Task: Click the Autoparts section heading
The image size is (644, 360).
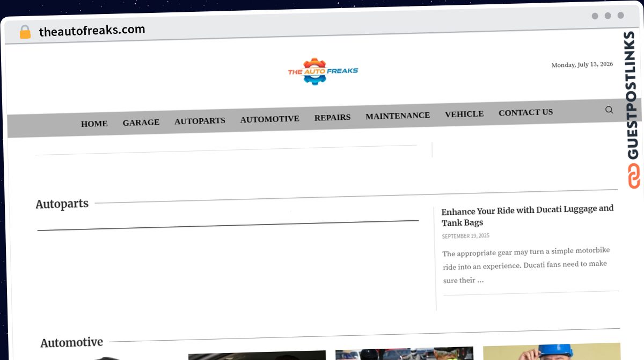Action: [62, 204]
